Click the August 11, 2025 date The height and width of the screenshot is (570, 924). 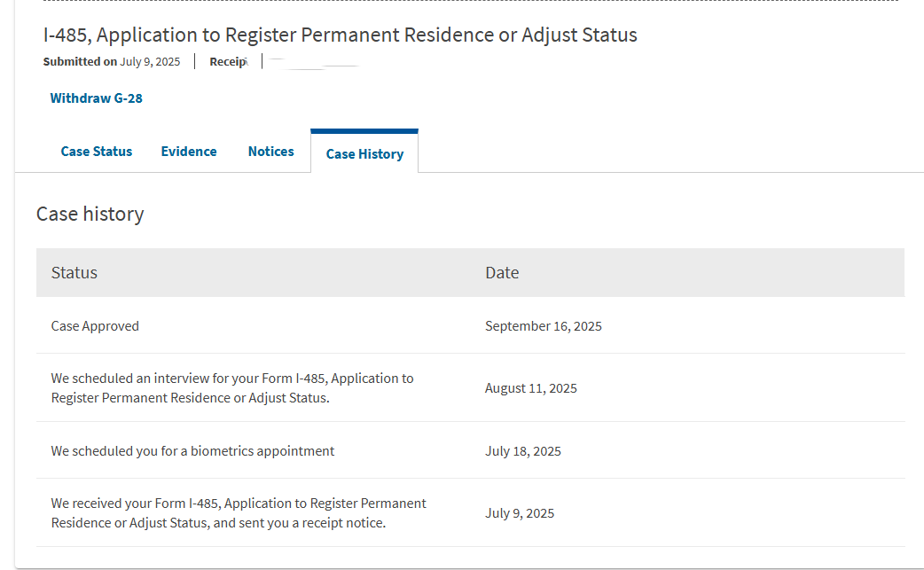[530, 388]
